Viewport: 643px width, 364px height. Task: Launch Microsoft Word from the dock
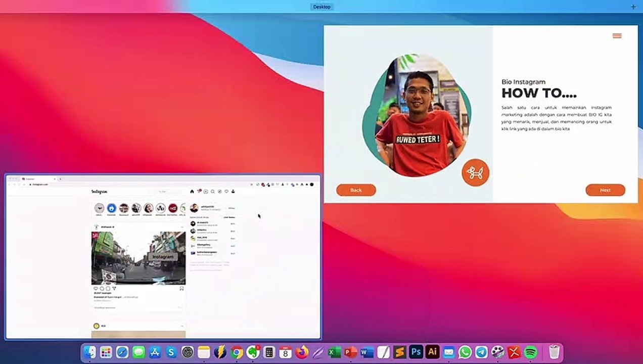pyautogui.click(x=367, y=352)
